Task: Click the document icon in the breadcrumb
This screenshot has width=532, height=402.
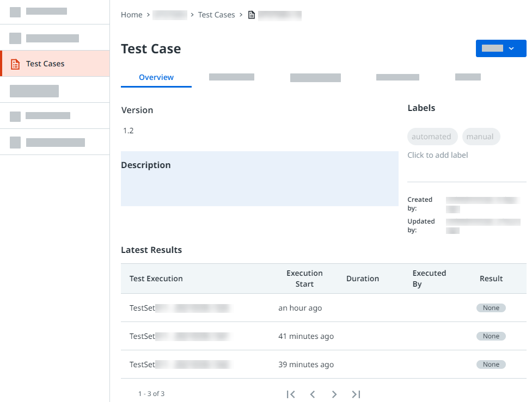Action: [251, 15]
